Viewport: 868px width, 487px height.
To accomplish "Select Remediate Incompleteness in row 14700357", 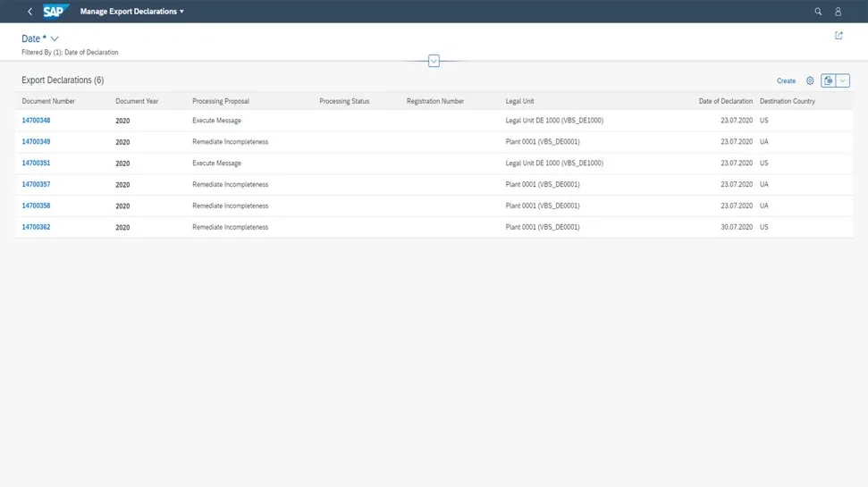I will pos(231,184).
